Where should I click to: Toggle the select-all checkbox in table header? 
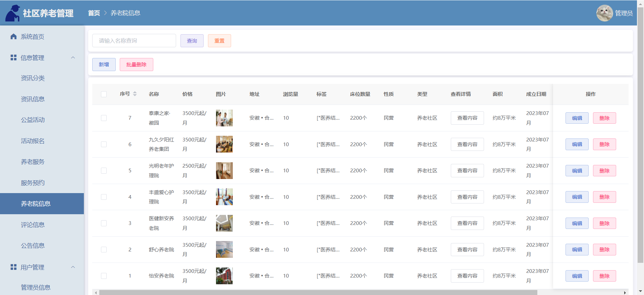104,94
